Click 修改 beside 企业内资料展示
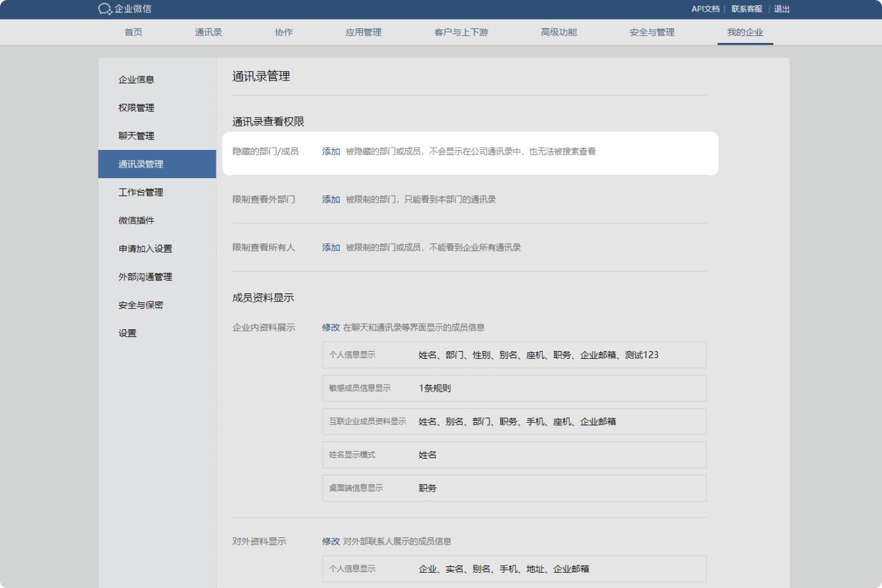 coord(331,328)
